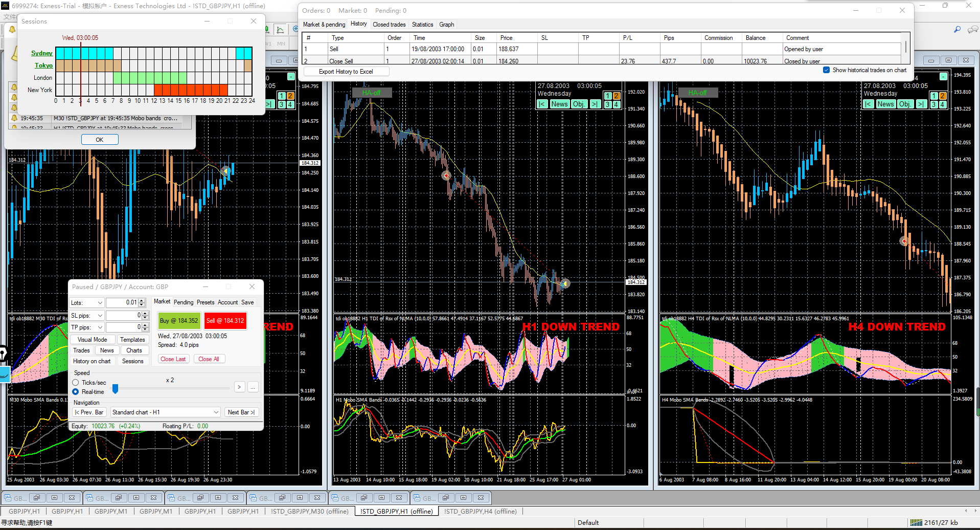Toggle Show historical trades on chart checkbox
980x530 pixels.
click(x=826, y=70)
